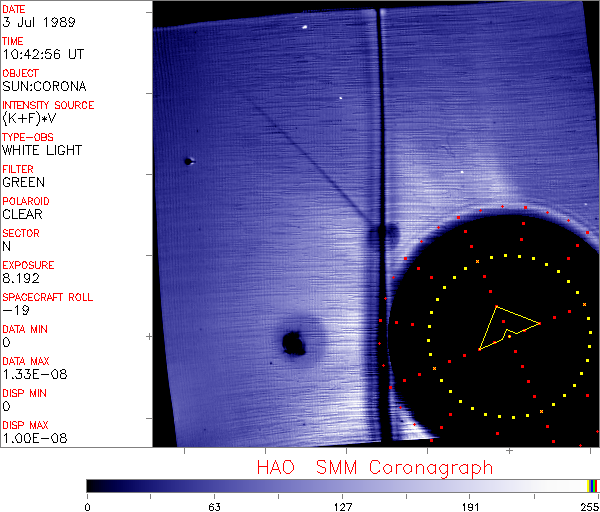Viewport: 600px width, 512px height.
Task: Click the OBJECT label
Action: click(x=20, y=73)
